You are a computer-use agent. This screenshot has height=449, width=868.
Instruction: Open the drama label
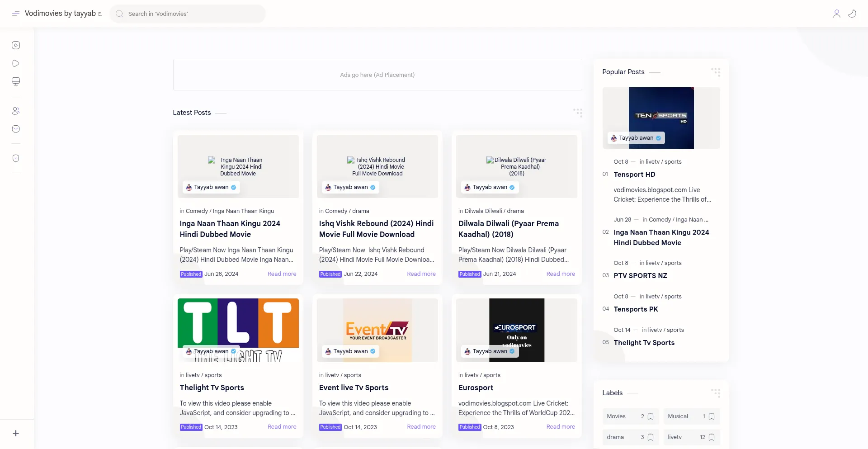[630, 437]
